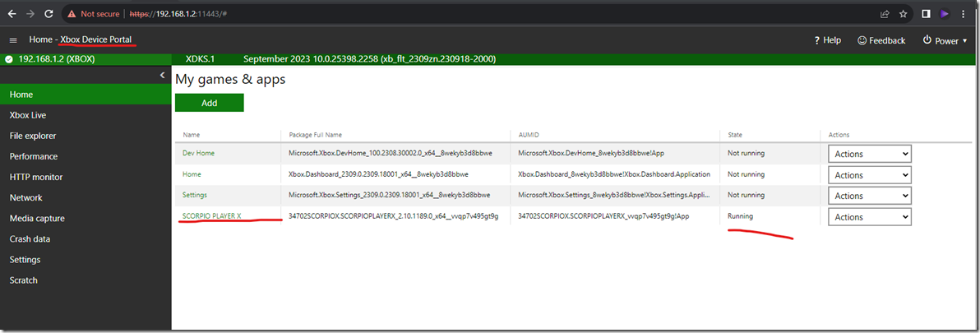Screen dimensions: 980x333
Task: Expand the Power dropdown menu
Action: [x=945, y=40]
